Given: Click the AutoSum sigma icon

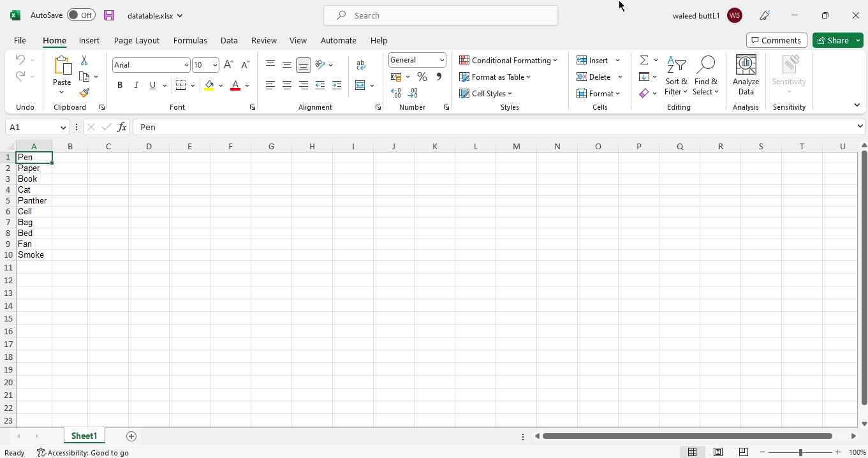Looking at the screenshot, I should (x=644, y=60).
